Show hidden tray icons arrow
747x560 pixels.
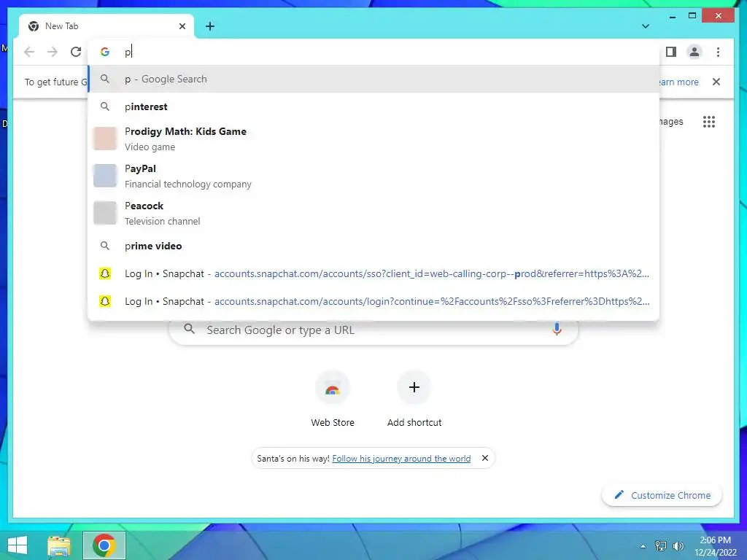tap(643, 546)
